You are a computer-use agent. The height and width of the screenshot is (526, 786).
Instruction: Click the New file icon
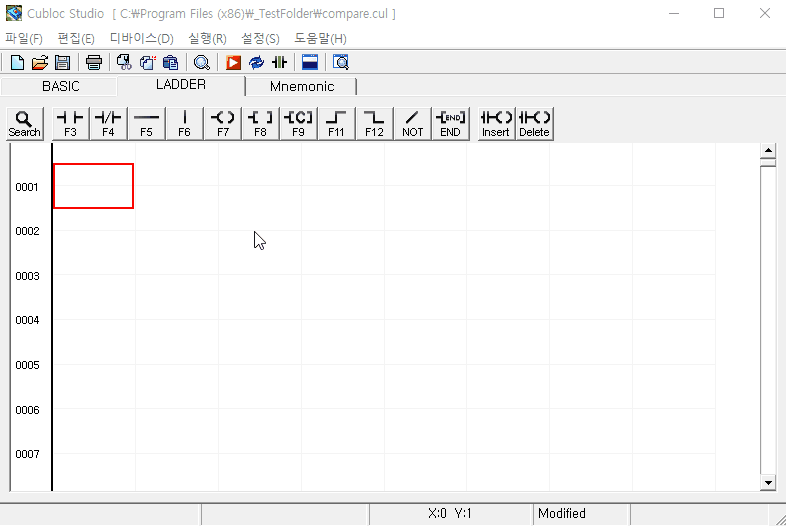point(17,63)
